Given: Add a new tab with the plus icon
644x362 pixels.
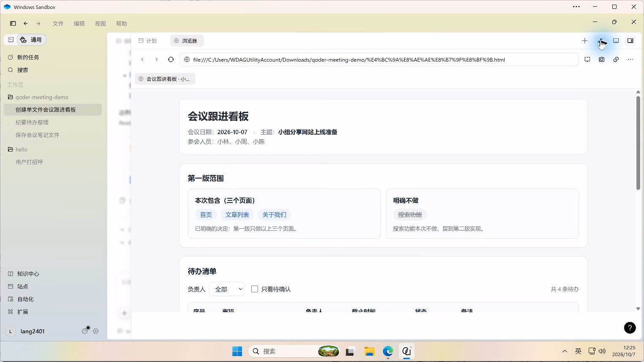Looking at the screenshot, I should click(x=584, y=41).
